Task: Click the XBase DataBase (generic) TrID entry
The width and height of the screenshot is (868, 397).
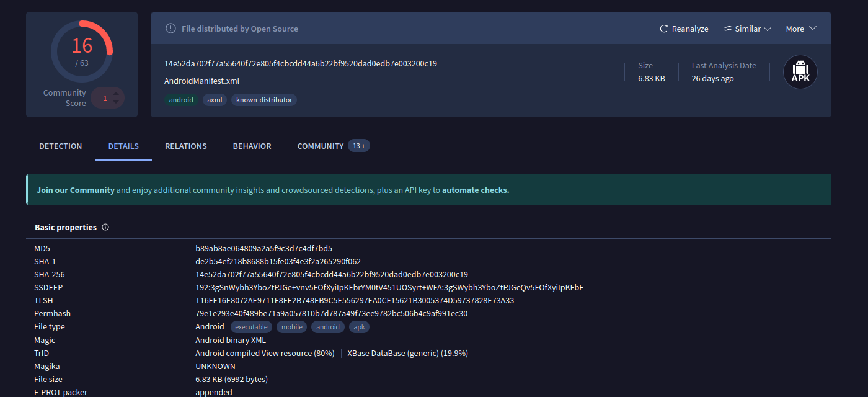Action: pyautogui.click(x=407, y=354)
